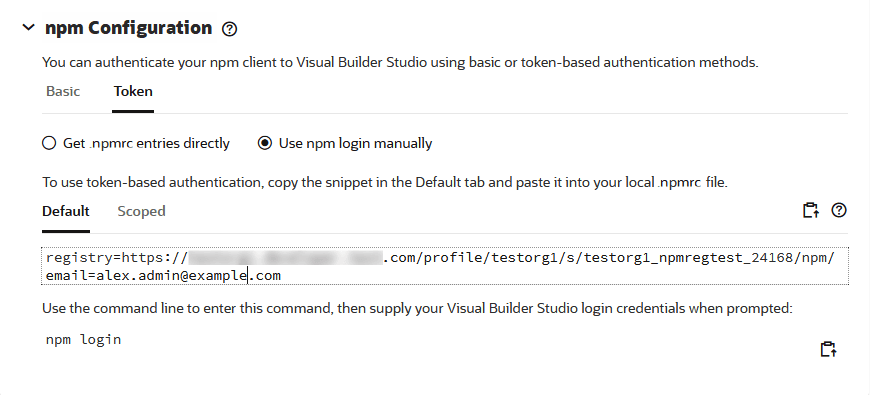
Task: Open help icon beside npm Configuration heading
Action: 229,29
